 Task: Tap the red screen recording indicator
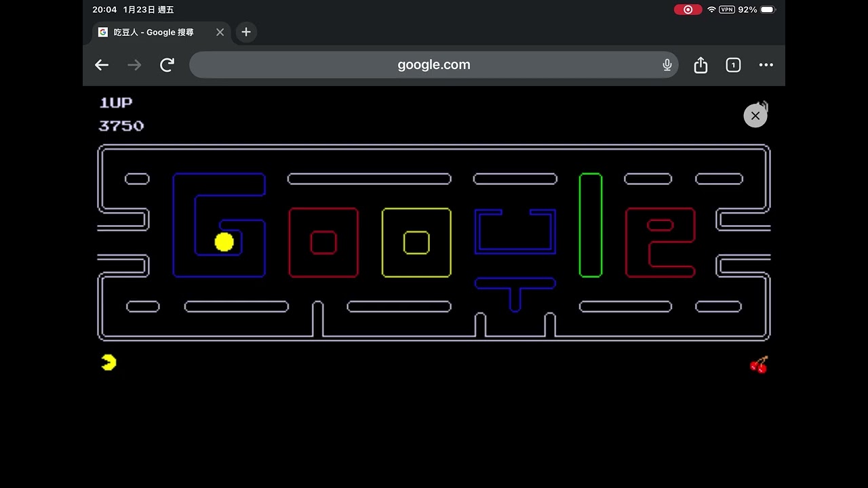688,9
